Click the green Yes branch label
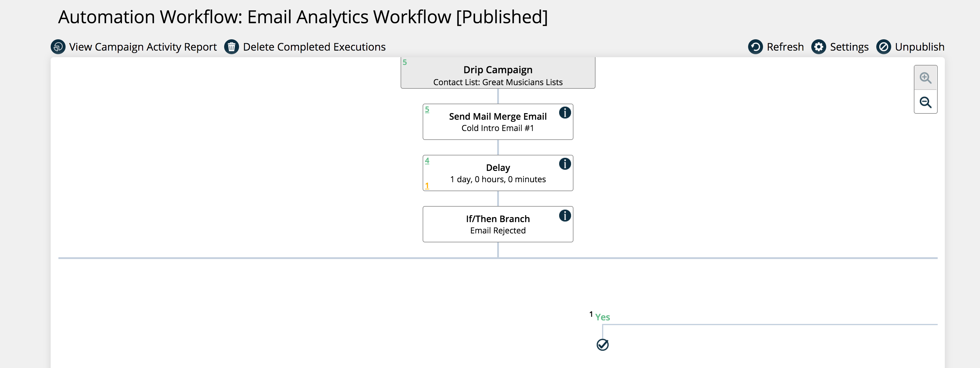 tap(602, 317)
